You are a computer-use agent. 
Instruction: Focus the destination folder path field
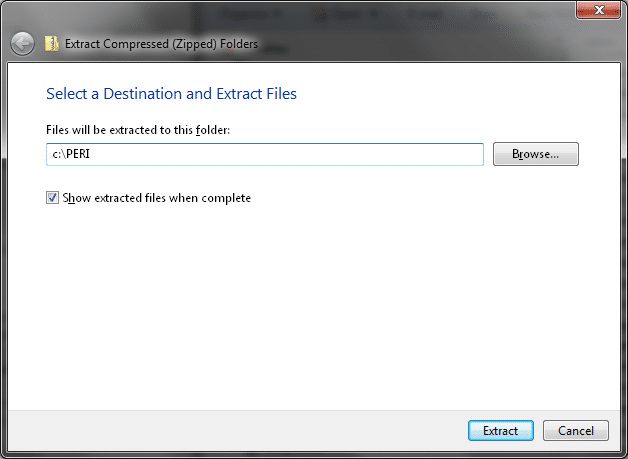point(265,154)
